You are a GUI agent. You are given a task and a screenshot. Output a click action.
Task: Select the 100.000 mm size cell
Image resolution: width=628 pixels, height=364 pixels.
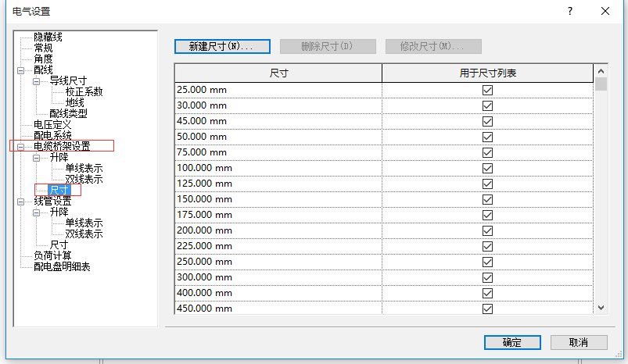coord(278,168)
